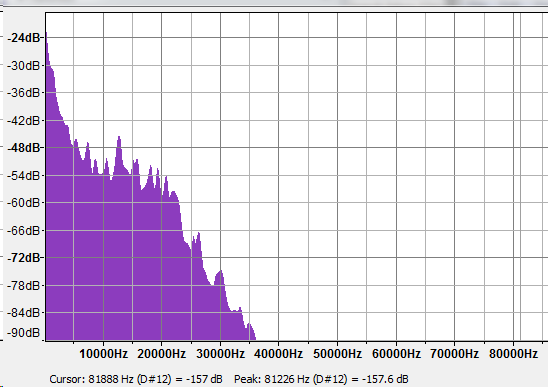Click the -30dB axis label
The width and height of the screenshot is (548, 387).
pyautogui.click(x=24, y=65)
